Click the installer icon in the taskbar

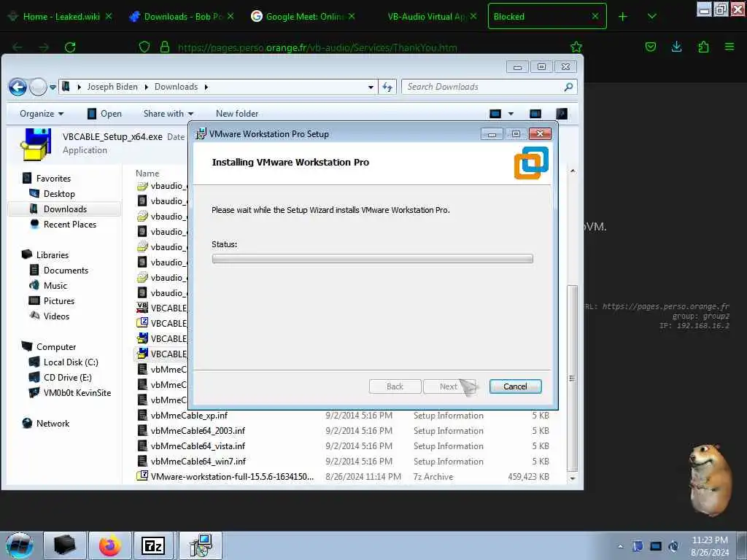(200, 545)
